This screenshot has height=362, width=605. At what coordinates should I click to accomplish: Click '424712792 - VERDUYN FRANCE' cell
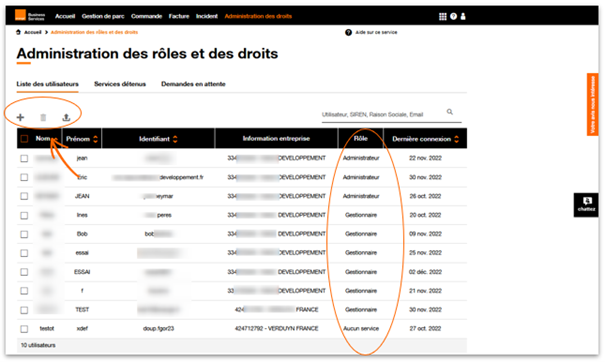click(277, 328)
